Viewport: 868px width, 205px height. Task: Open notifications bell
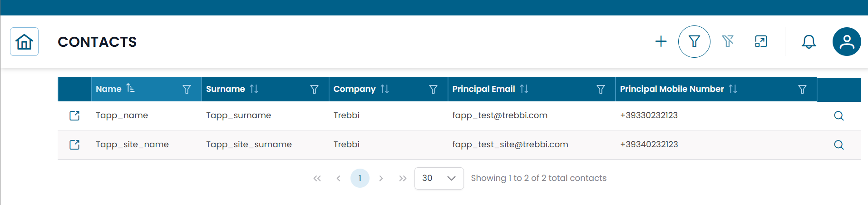click(809, 42)
